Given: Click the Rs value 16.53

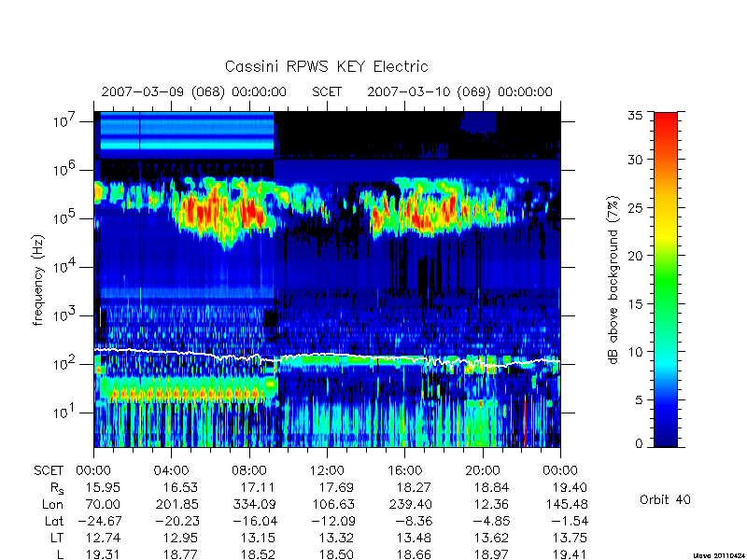Looking at the screenshot, I should 180,487.
